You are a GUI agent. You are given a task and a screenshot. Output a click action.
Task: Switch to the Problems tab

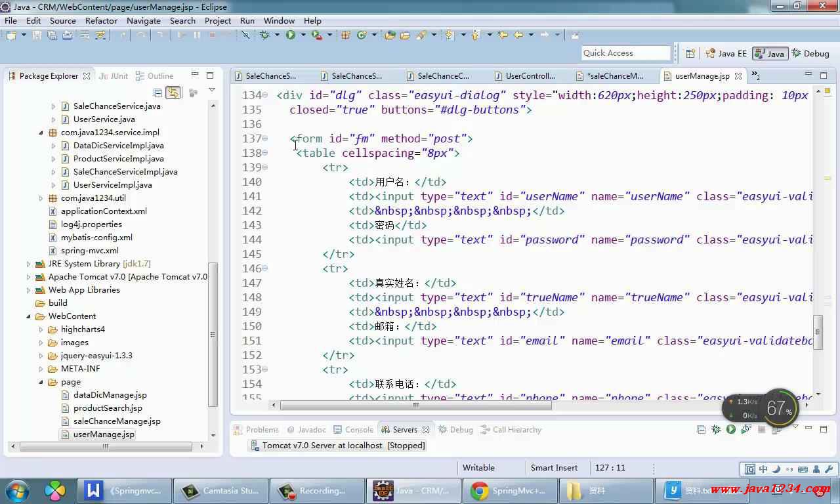[257, 430]
